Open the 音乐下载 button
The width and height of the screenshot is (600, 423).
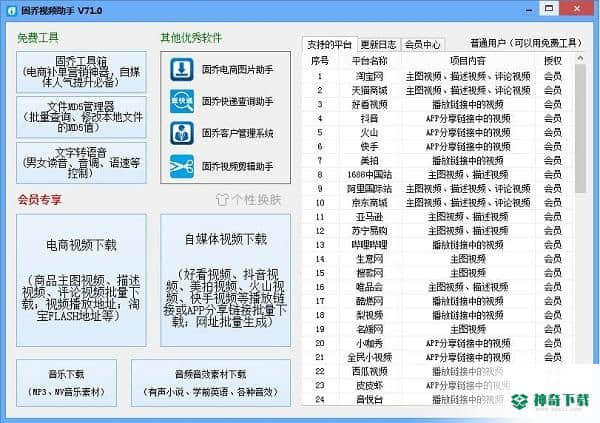coord(67,383)
